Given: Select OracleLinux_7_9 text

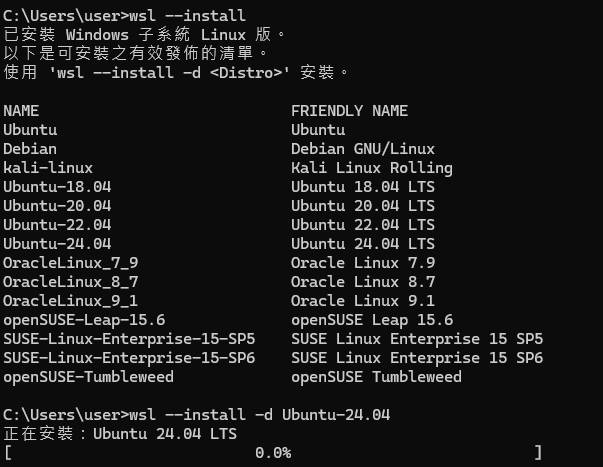Looking at the screenshot, I should tap(71, 263).
